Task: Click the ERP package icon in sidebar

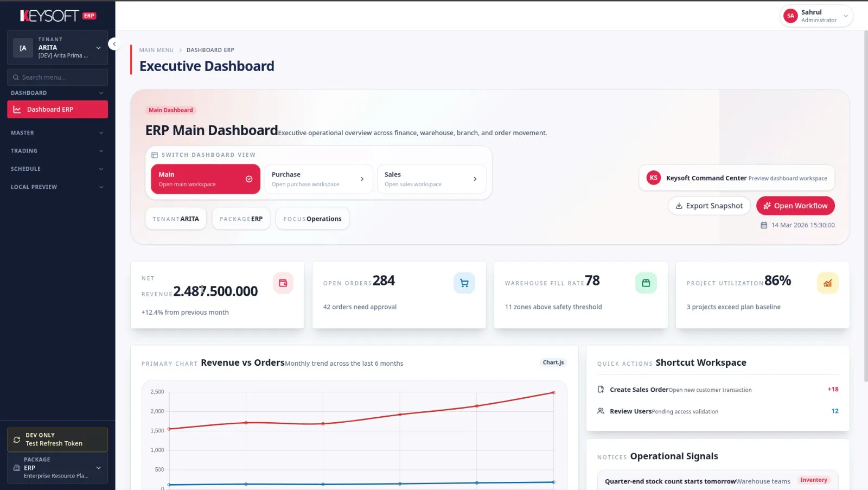Action: (17, 468)
